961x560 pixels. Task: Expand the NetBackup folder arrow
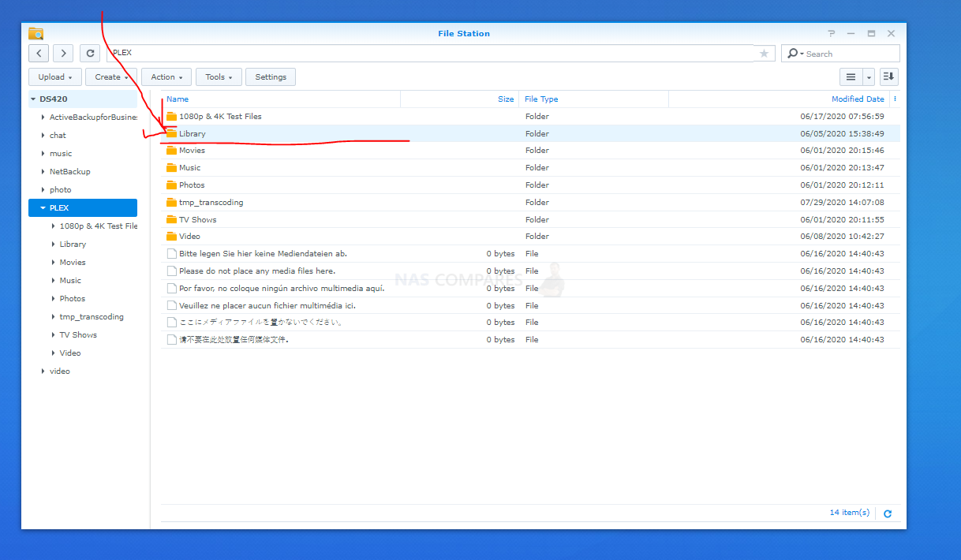pos(43,171)
